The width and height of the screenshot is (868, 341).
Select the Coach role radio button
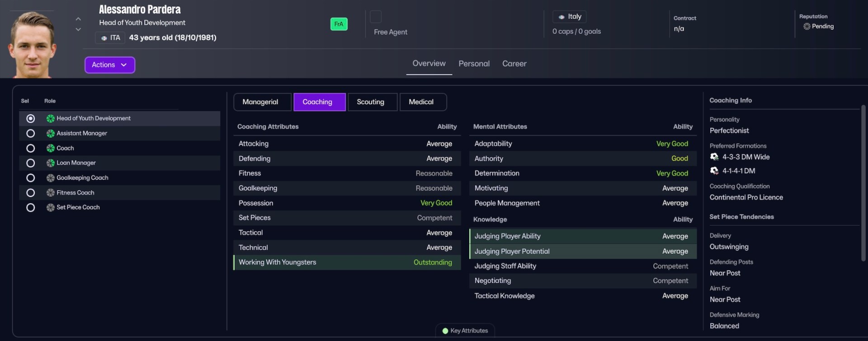point(30,148)
